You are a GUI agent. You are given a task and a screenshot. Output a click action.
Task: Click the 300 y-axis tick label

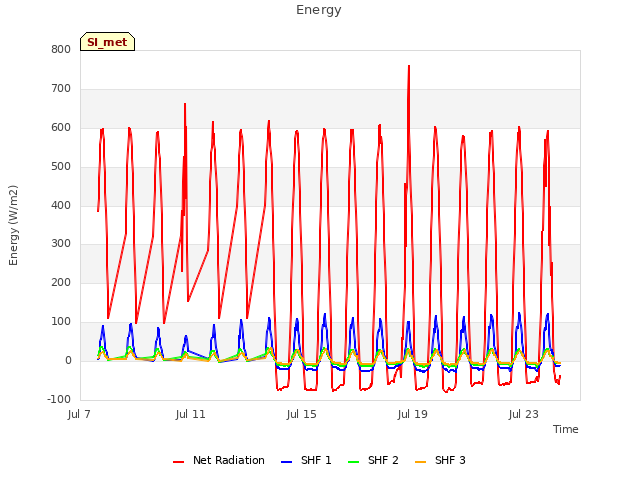coord(61,244)
